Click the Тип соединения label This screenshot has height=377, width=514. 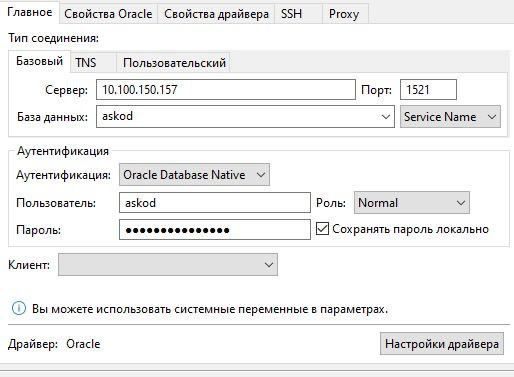click(53, 38)
